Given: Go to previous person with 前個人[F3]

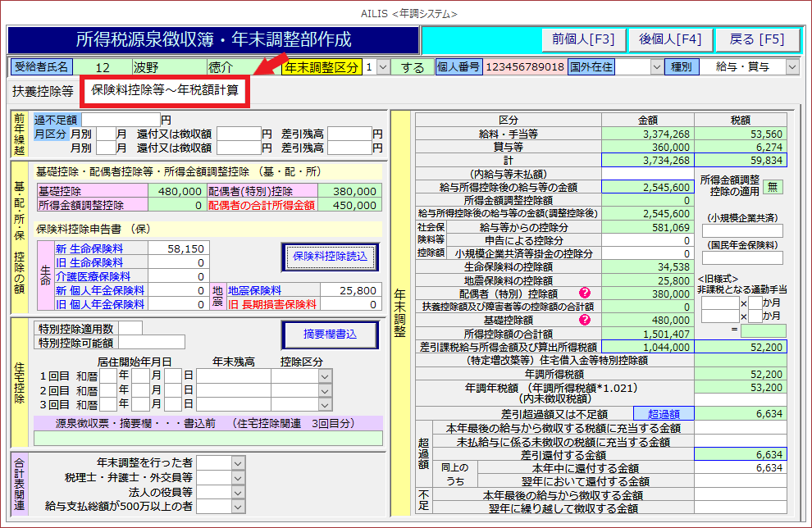Looking at the screenshot, I should coord(583,39).
